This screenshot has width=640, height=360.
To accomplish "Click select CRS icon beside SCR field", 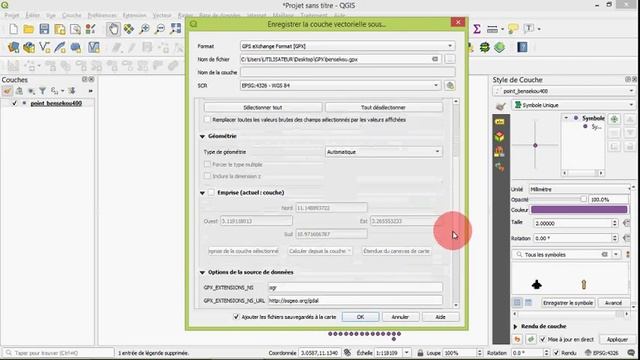I will pos(450,86).
